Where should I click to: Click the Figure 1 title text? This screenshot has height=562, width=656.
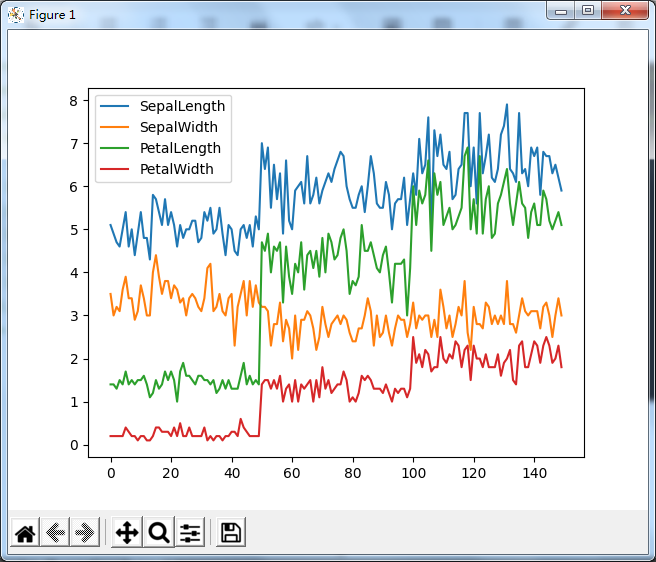tap(52, 15)
